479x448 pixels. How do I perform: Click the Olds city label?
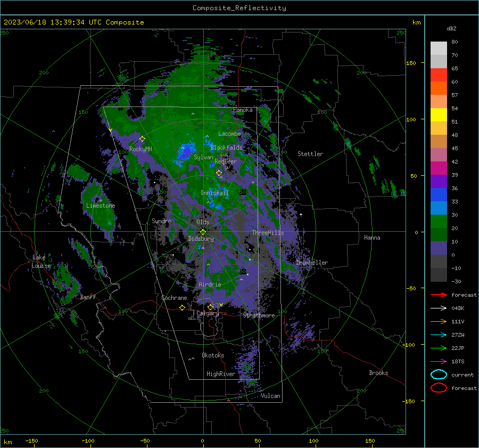203,222
